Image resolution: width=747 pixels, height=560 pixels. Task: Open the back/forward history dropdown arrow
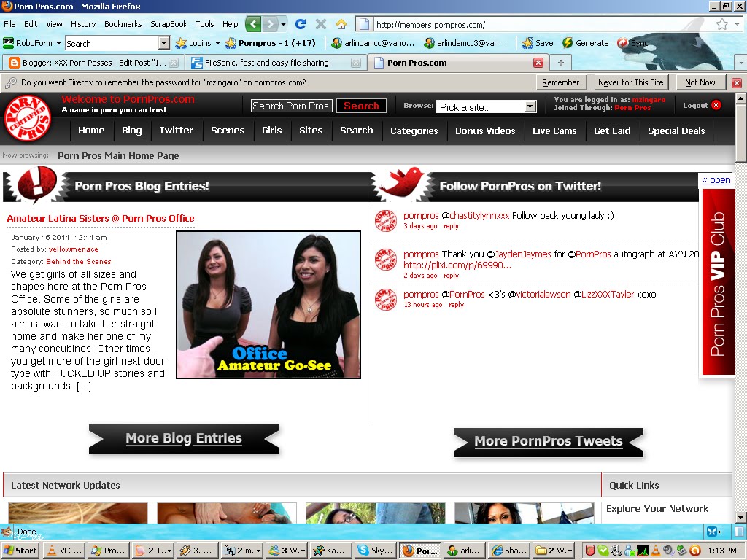click(283, 24)
